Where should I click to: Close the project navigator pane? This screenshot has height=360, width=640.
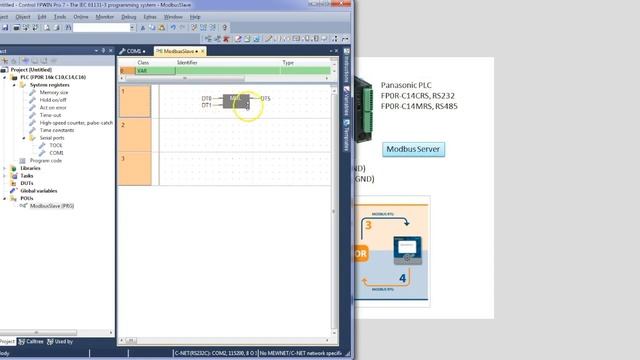click(111, 51)
